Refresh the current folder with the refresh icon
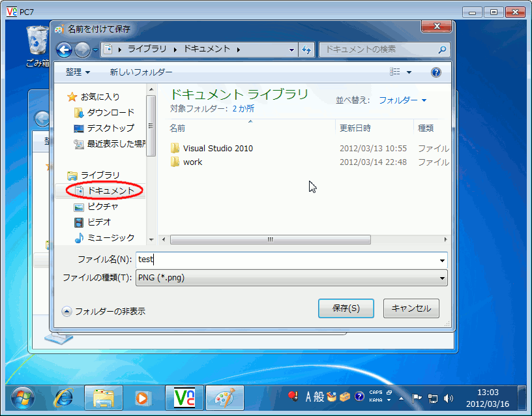Viewport: 532px width, 416px height. [x=306, y=50]
